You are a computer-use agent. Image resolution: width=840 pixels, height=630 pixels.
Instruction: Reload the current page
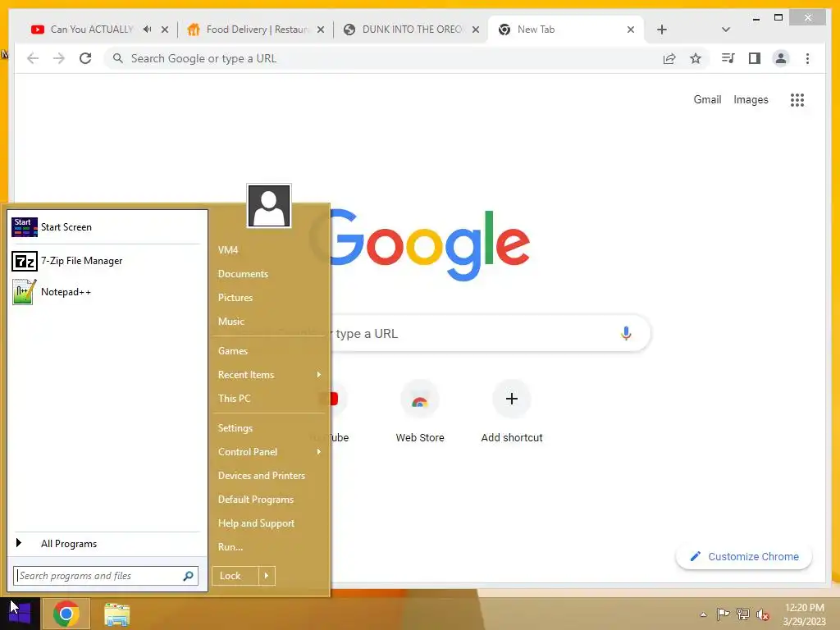85,58
